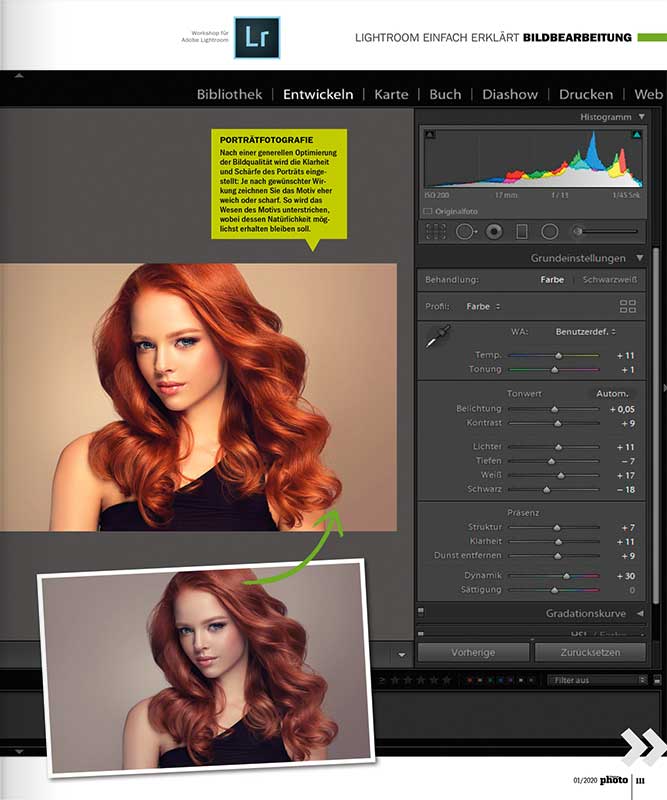Open the Web module

649,94
